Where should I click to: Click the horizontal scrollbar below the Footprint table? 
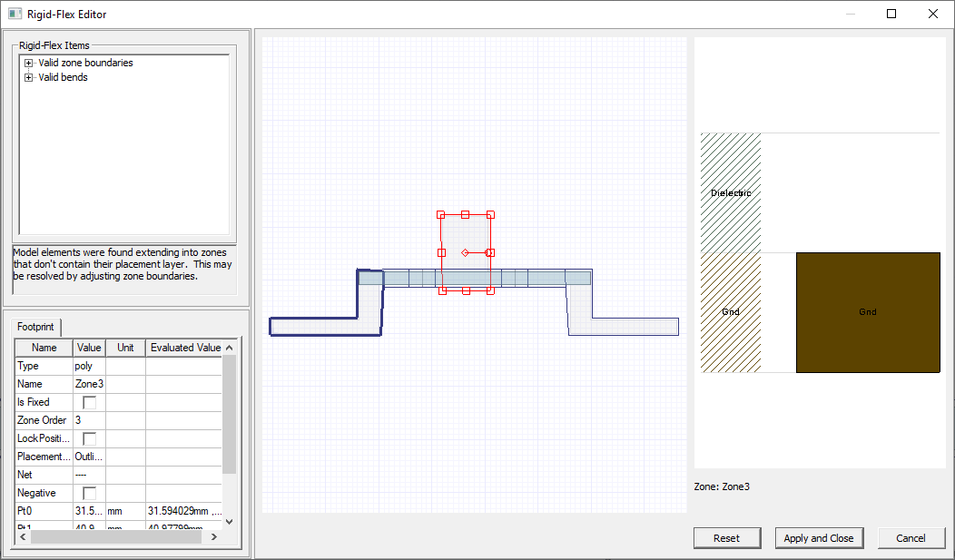[116, 535]
